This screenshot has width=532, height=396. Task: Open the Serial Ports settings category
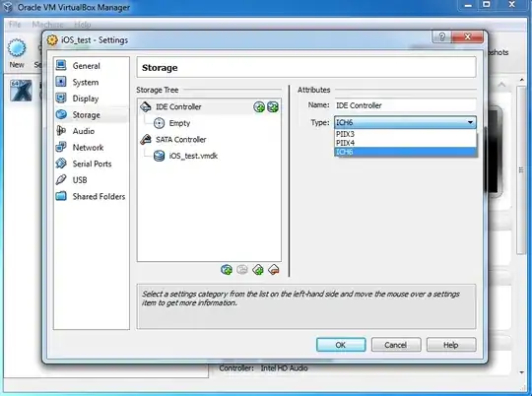(91, 164)
